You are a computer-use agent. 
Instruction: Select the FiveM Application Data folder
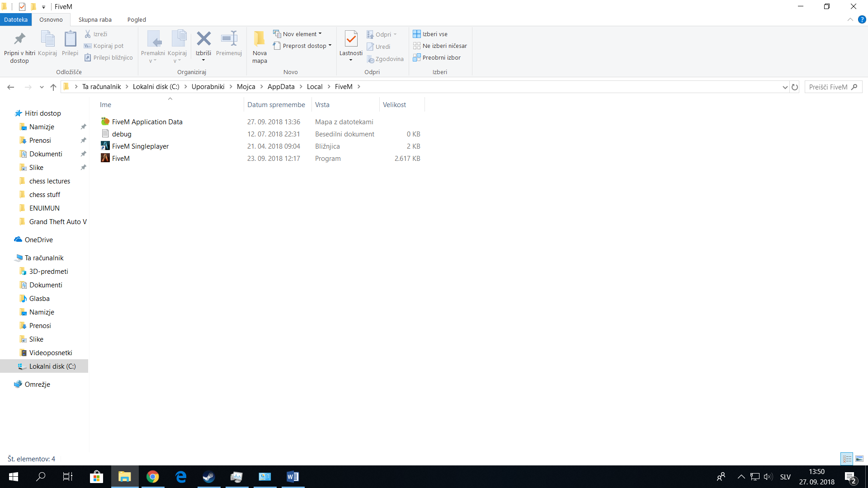(147, 122)
